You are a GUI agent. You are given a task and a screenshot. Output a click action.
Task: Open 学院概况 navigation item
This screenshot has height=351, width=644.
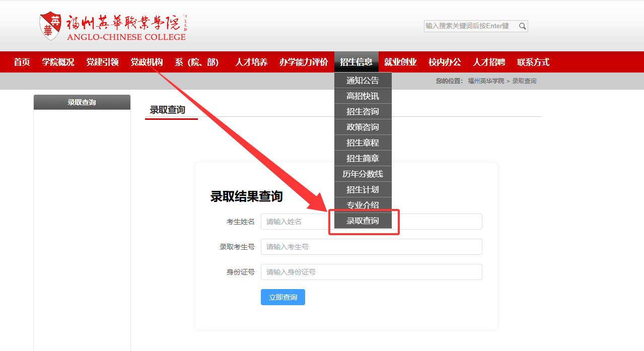tap(58, 62)
